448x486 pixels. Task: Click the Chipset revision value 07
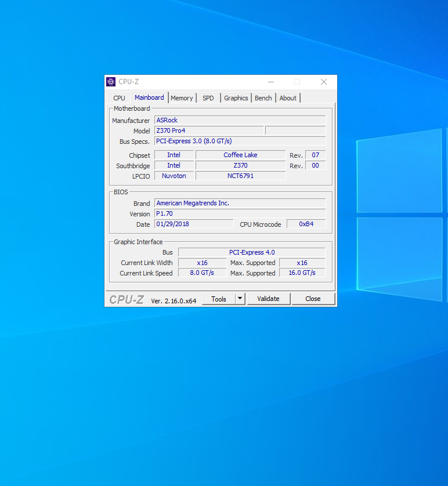tap(315, 155)
